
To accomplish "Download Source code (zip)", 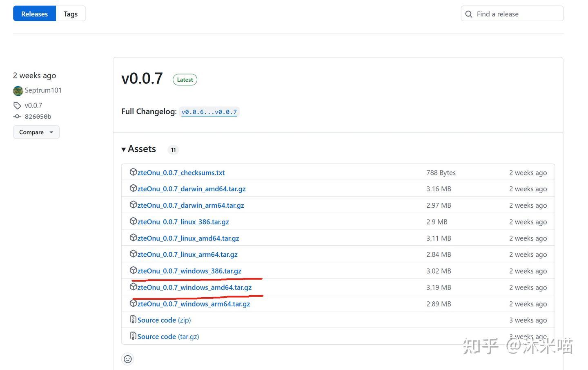I will [x=164, y=320].
